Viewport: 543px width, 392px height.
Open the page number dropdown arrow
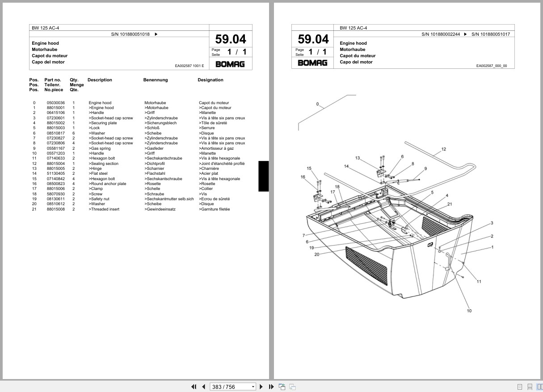point(253,387)
